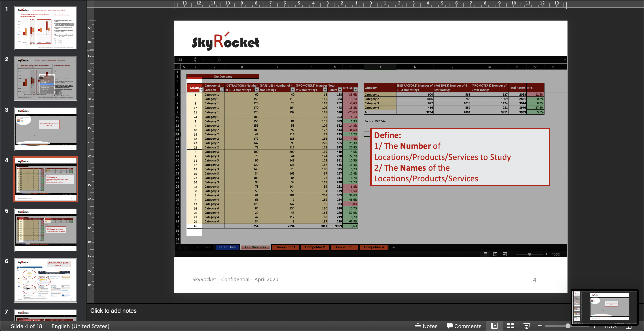
Task: Click the fx function icon in Excel screenshot
Action: tap(219, 59)
